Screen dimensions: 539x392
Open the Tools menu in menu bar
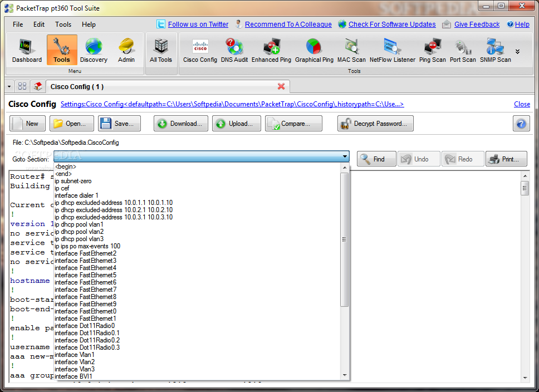pyautogui.click(x=63, y=24)
